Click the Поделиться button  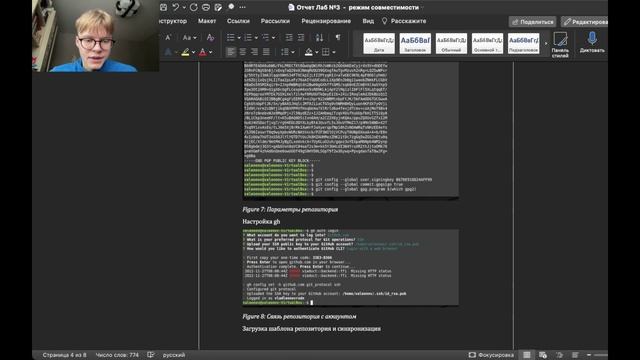click(533, 22)
